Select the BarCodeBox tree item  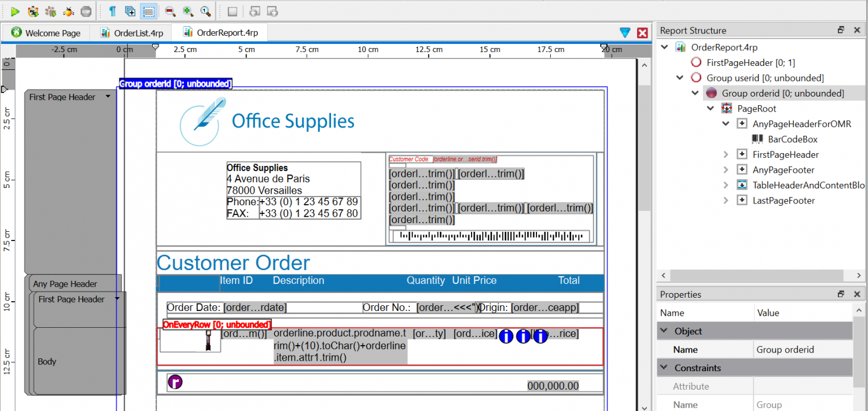tap(792, 139)
